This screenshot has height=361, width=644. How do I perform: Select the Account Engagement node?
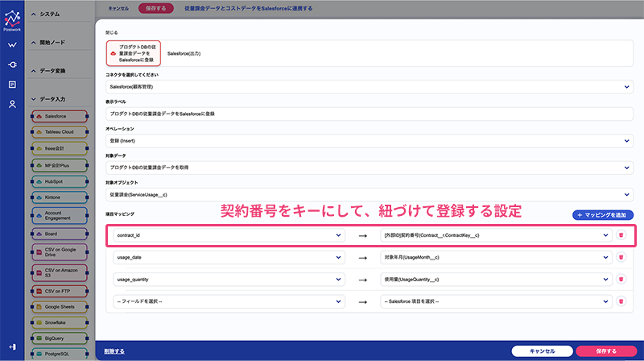click(x=60, y=215)
